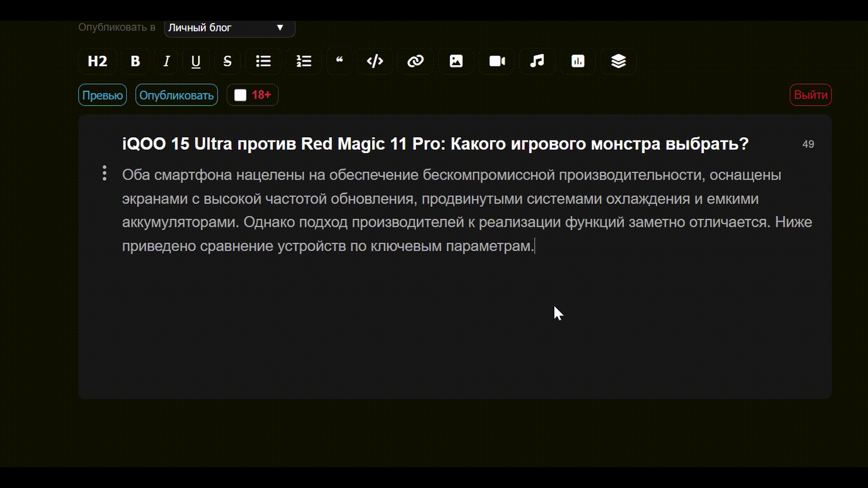Toggle italic text formatting
The height and width of the screenshot is (488, 868).
tap(166, 61)
